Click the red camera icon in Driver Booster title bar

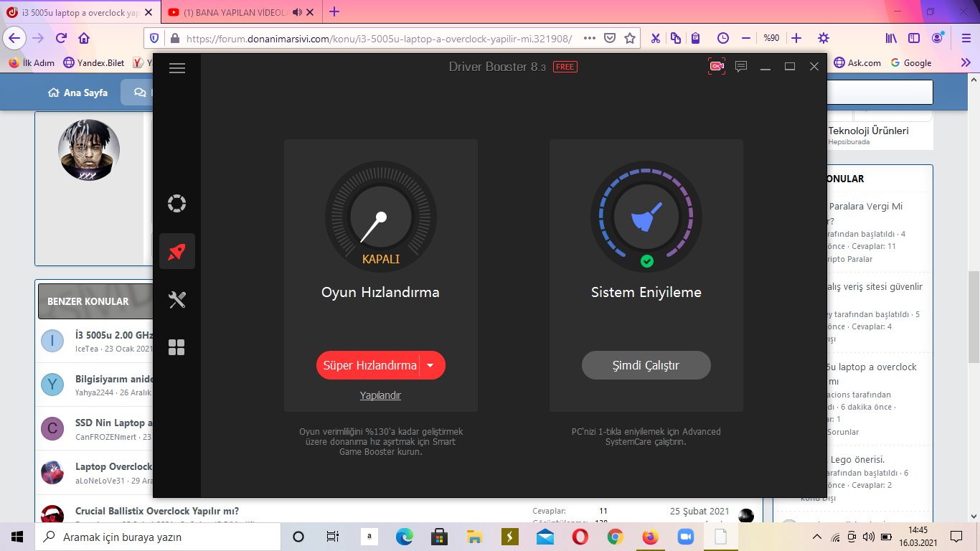click(717, 67)
